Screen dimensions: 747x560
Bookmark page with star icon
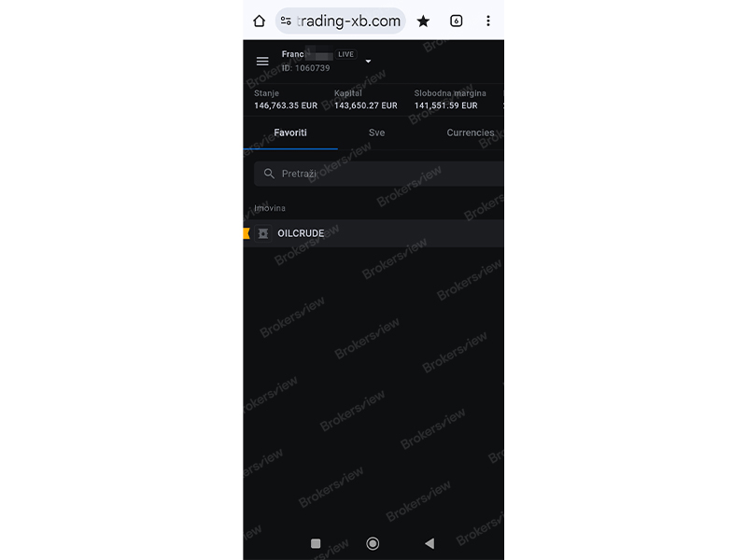(x=423, y=21)
